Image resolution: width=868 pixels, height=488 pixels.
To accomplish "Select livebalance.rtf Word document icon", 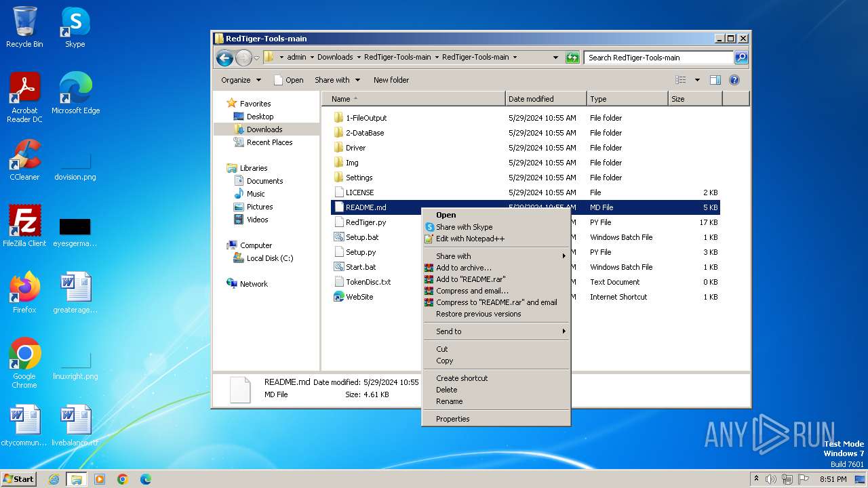I will click(75, 426).
